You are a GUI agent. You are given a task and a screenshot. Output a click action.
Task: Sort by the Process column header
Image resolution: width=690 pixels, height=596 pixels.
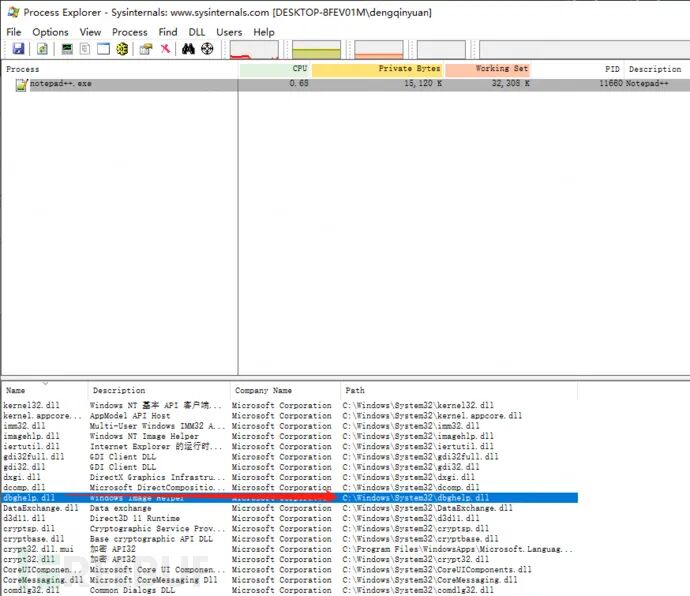(120, 69)
